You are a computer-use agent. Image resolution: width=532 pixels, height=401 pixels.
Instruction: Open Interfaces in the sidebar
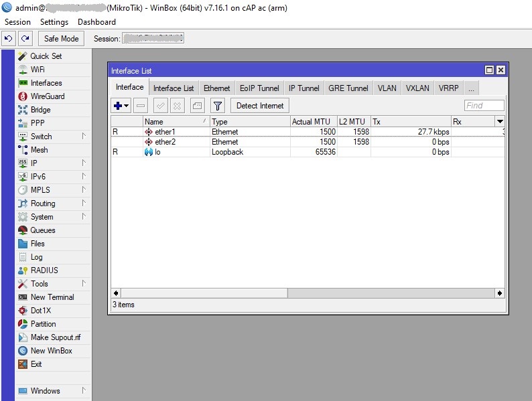(x=54, y=83)
